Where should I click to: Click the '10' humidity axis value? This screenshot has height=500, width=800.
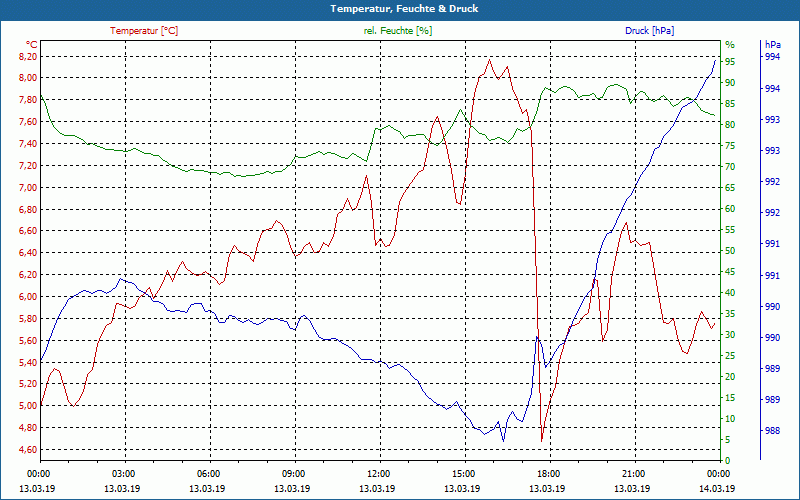[x=730, y=419]
